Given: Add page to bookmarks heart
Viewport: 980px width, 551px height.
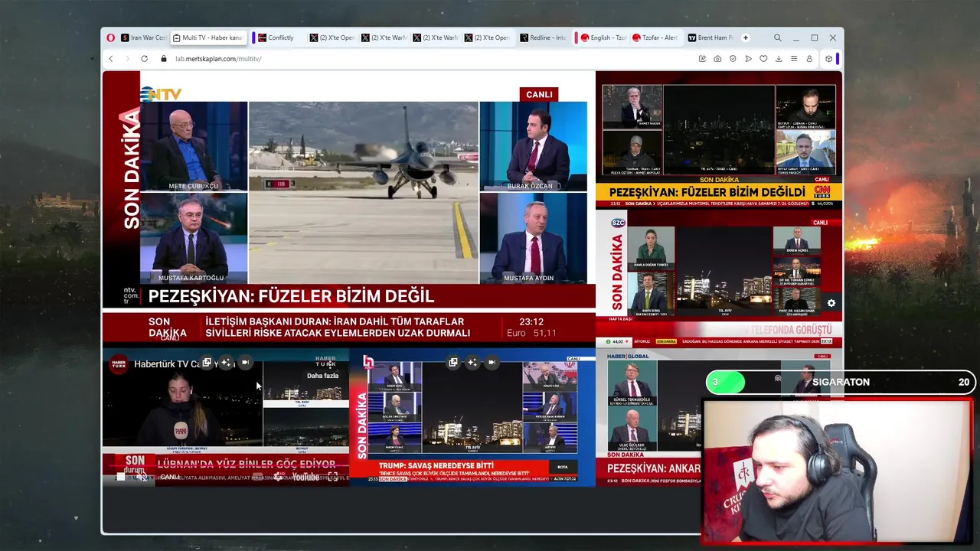Looking at the screenshot, I should tap(763, 59).
